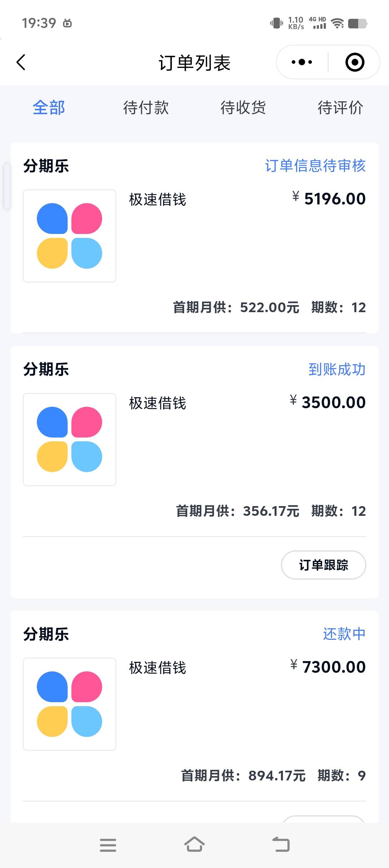Tap the Android recent apps menu icon

tap(108, 845)
